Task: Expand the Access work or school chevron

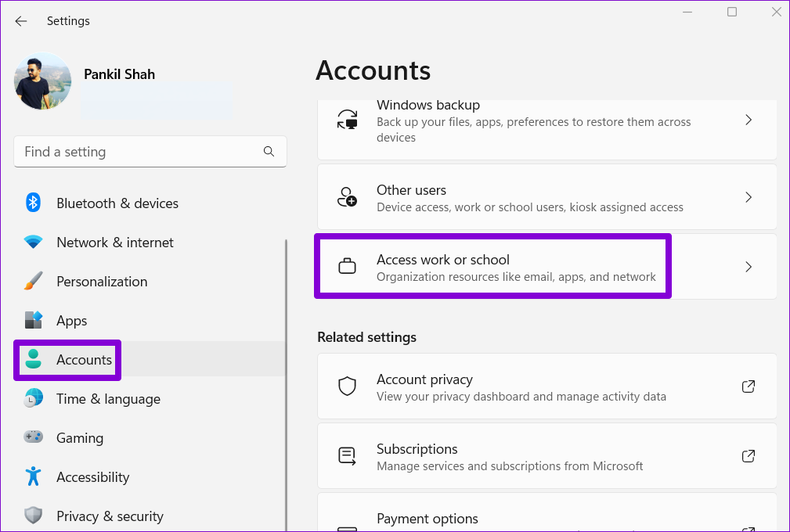Action: [749, 266]
